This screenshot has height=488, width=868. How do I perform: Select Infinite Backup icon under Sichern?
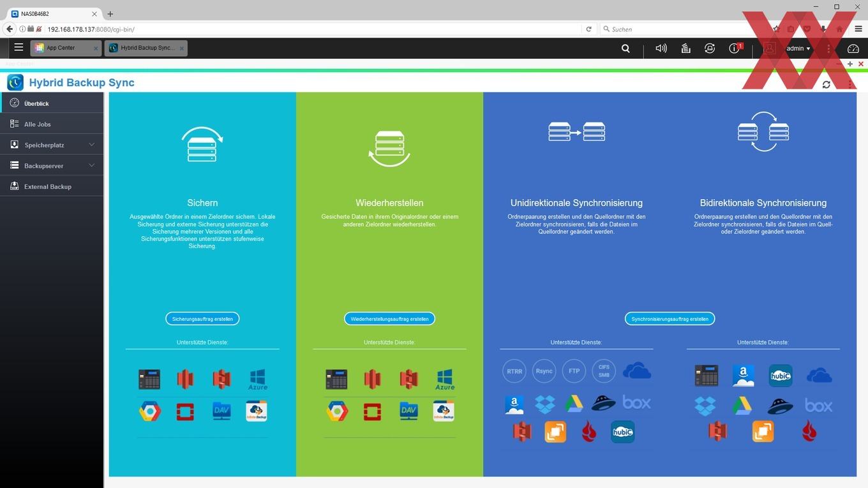click(x=257, y=411)
